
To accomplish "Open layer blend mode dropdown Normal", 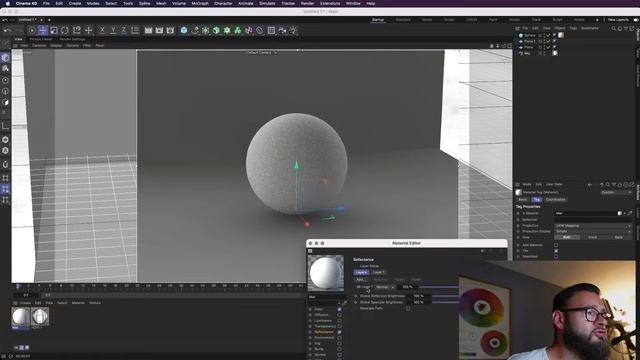I will coord(385,287).
